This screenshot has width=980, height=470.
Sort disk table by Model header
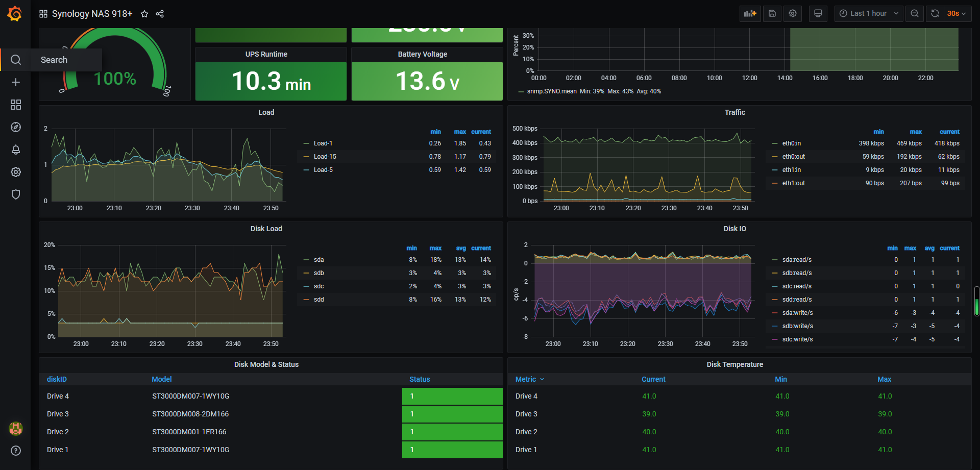click(x=162, y=379)
